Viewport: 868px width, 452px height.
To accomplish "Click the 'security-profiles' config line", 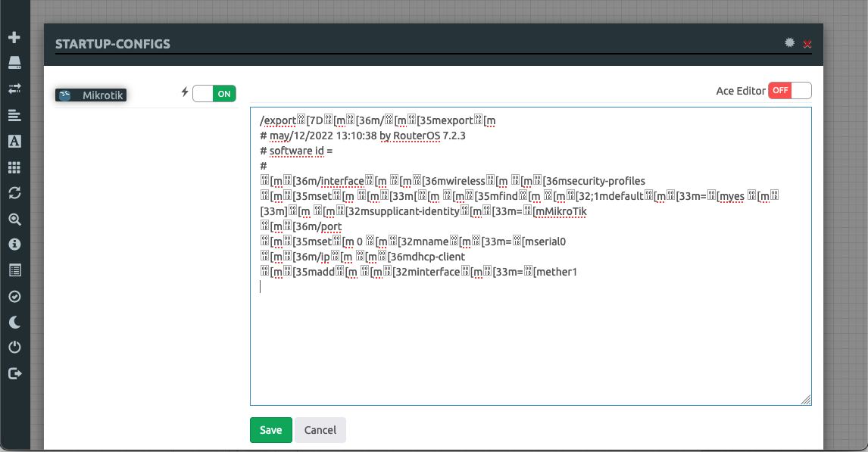I will pyautogui.click(x=453, y=181).
